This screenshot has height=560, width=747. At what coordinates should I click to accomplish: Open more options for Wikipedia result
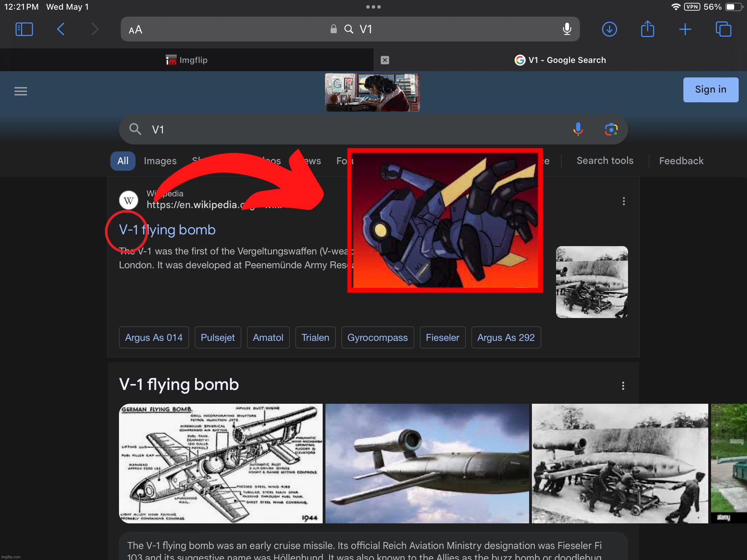click(624, 201)
